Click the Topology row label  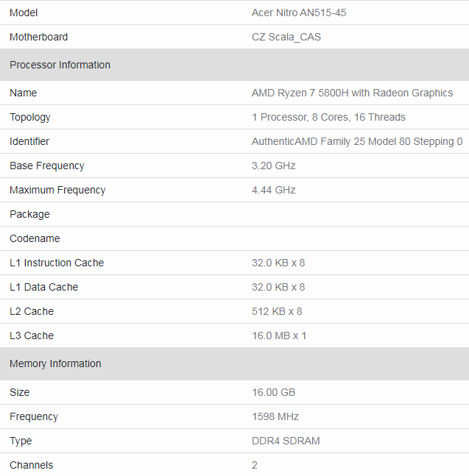point(30,117)
